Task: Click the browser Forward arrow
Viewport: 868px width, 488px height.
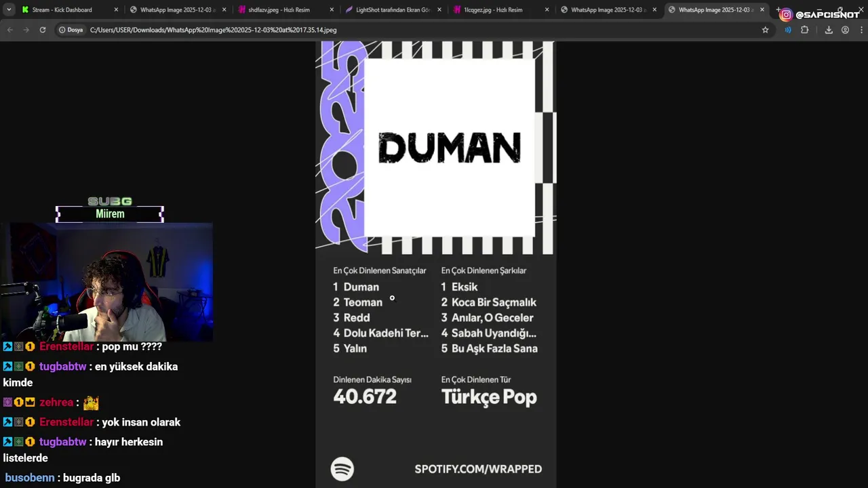Action: [x=26, y=30]
